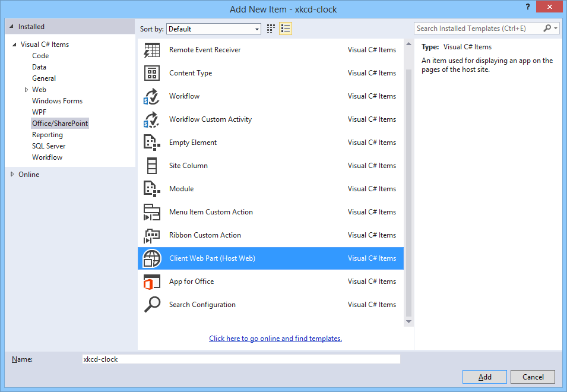Switch to medium icons view
This screenshot has width=567, height=392.
271,29
